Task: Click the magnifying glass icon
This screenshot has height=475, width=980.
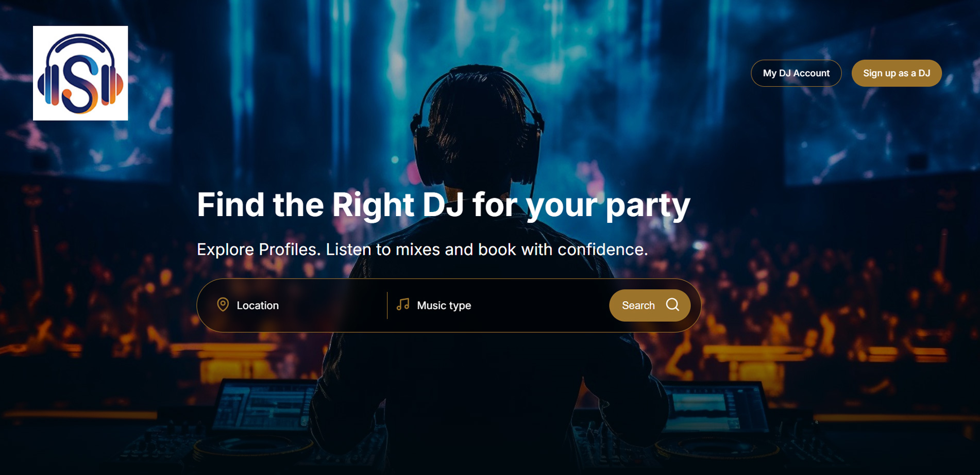Action: [x=672, y=305]
